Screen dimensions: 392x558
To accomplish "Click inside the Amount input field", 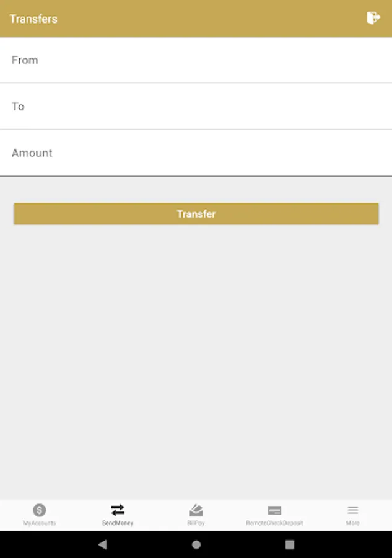I will tap(196, 153).
